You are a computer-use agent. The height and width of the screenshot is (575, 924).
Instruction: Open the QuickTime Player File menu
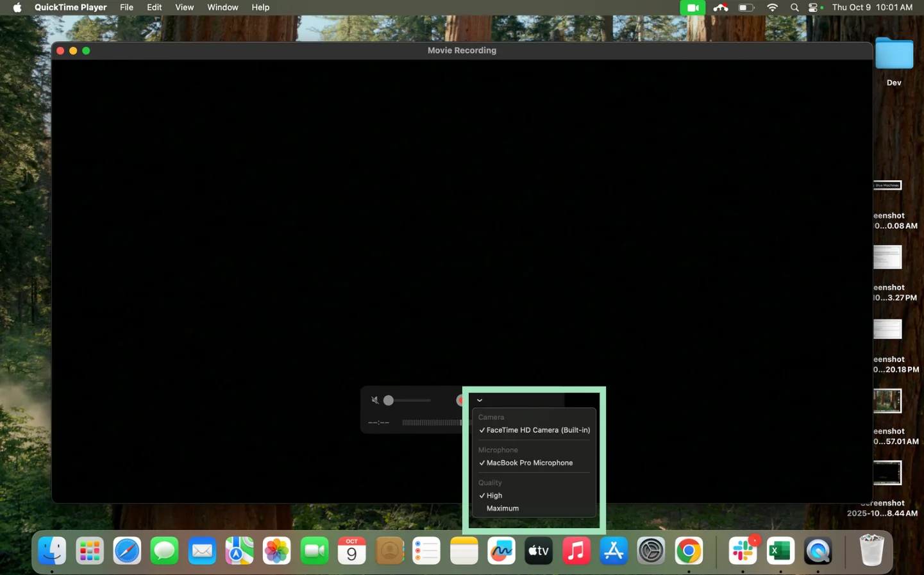pos(126,7)
